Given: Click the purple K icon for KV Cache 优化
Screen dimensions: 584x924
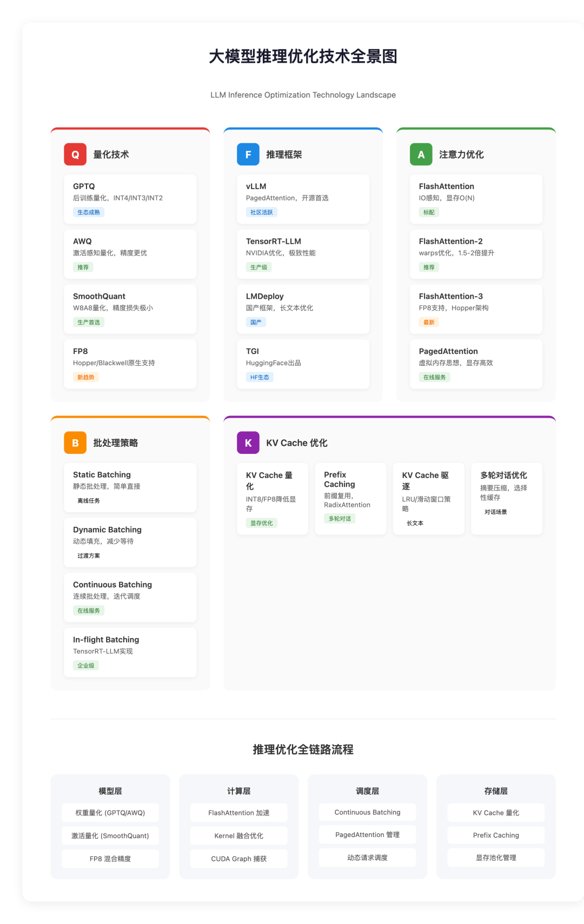Looking at the screenshot, I should click(x=248, y=443).
